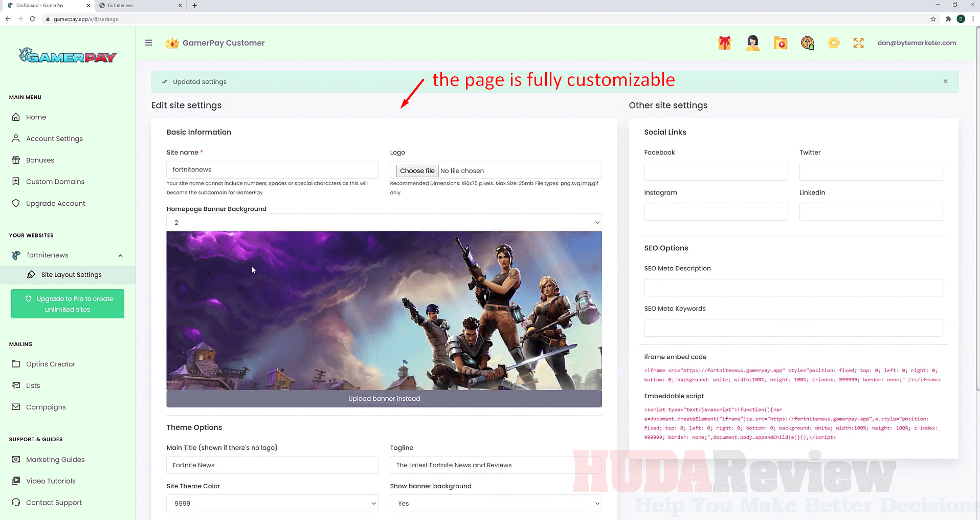This screenshot has height=520, width=980.
Task: Click Upload banner instead
Action: pos(384,398)
